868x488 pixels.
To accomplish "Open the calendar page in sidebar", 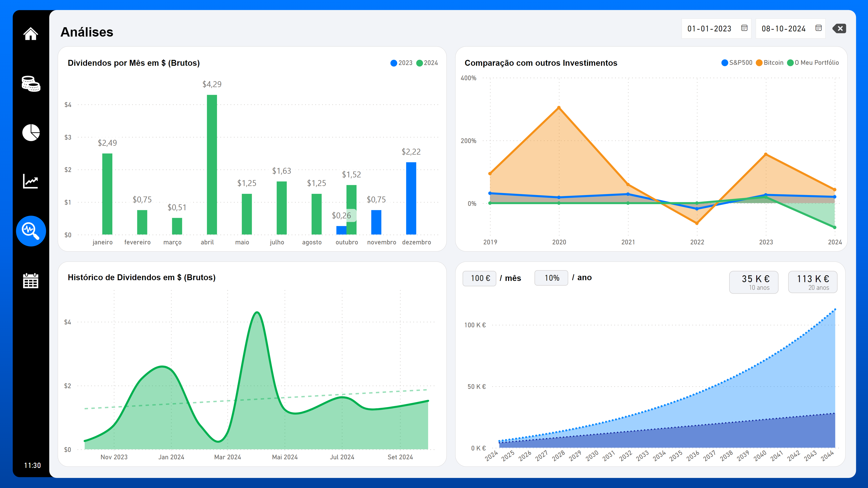I will (x=31, y=281).
